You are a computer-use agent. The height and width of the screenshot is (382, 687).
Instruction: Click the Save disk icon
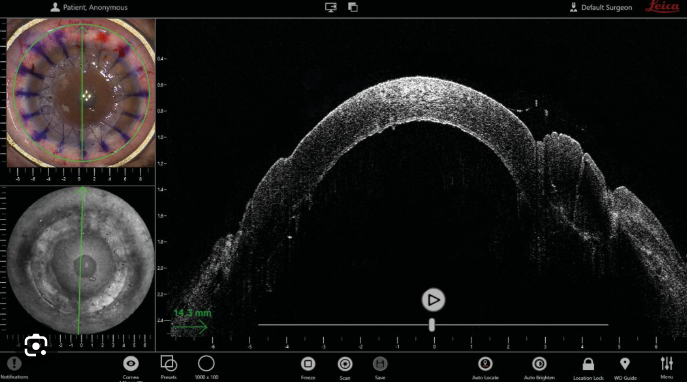click(380, 364)
